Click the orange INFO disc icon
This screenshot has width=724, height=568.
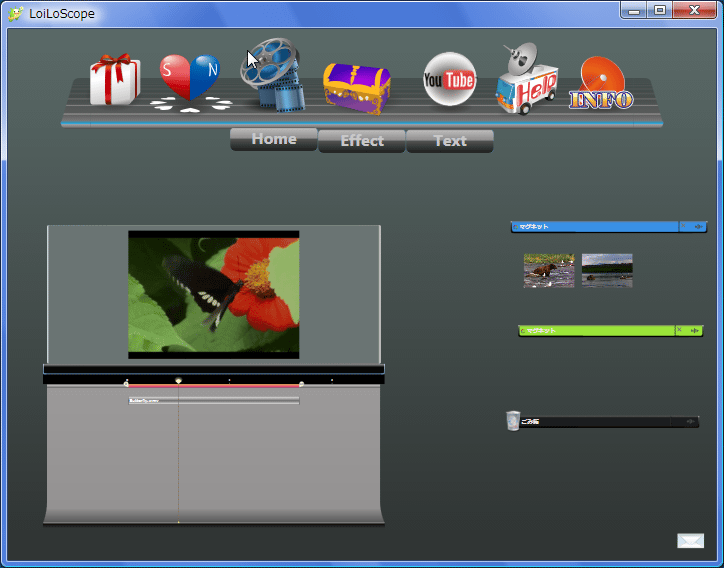tap(601, 84)
